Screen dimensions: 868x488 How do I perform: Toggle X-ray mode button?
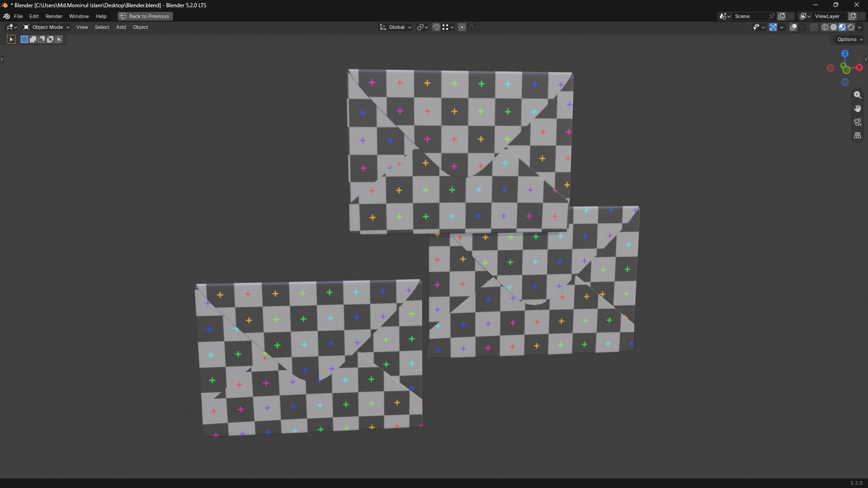click(813, 28)
